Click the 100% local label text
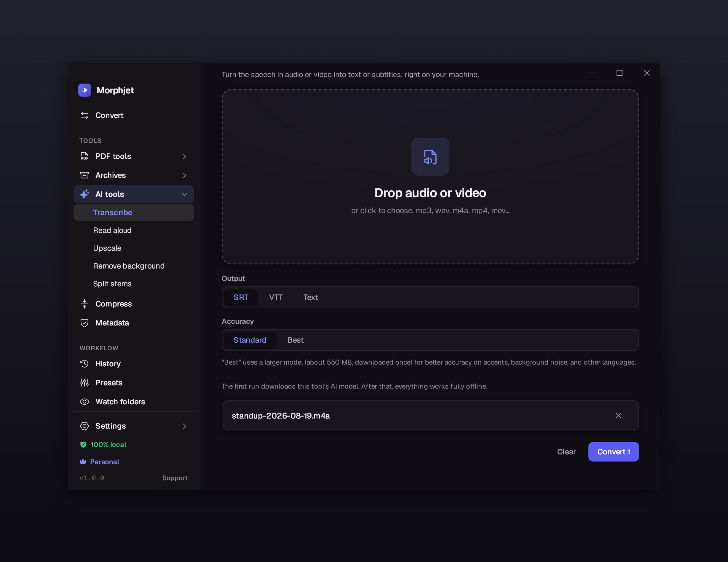Screen dimensions: 728x562 pos(108,445)
